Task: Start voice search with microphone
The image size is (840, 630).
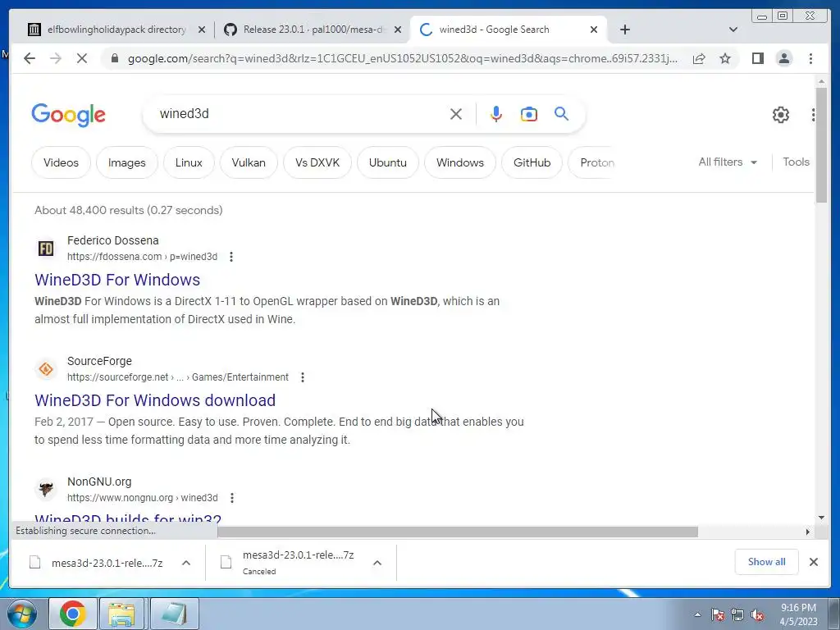Action: [496, 114]
